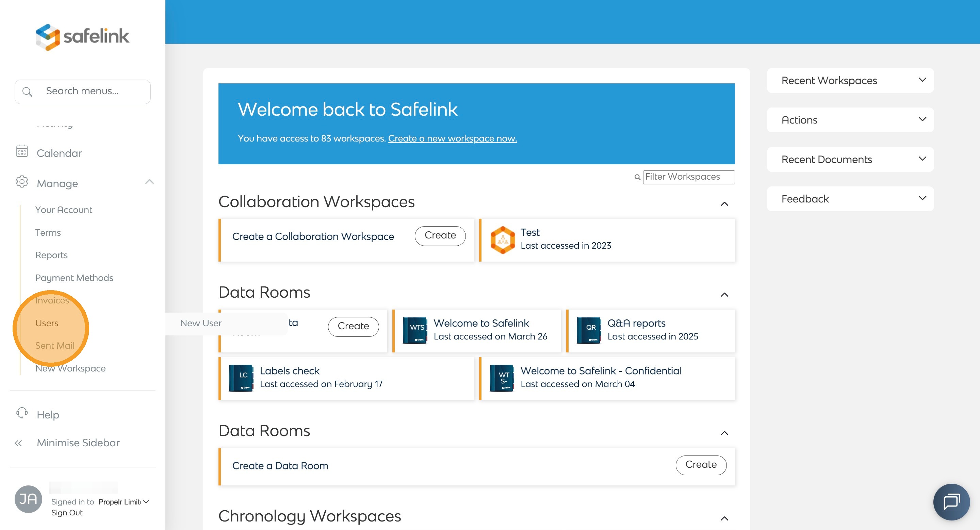Click the JA user avatar
The image size is (980, 530).
[28, 499]
